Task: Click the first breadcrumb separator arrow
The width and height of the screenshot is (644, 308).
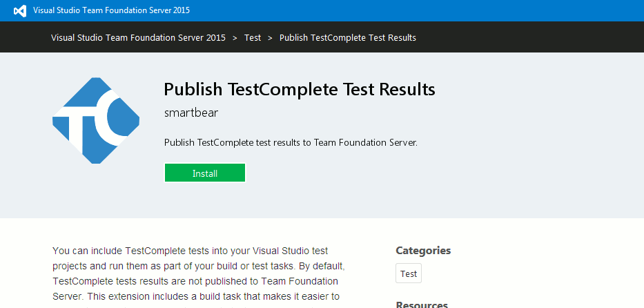Action: (235, 38)
